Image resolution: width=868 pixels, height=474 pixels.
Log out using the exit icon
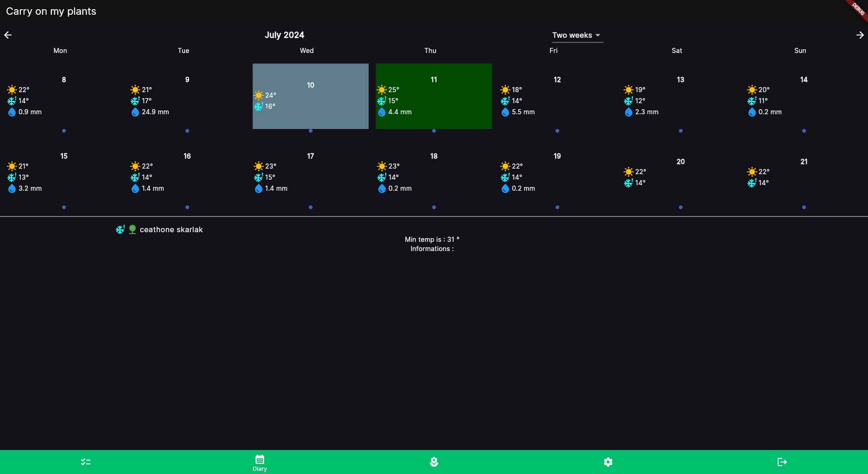click(x=782, y=461)
